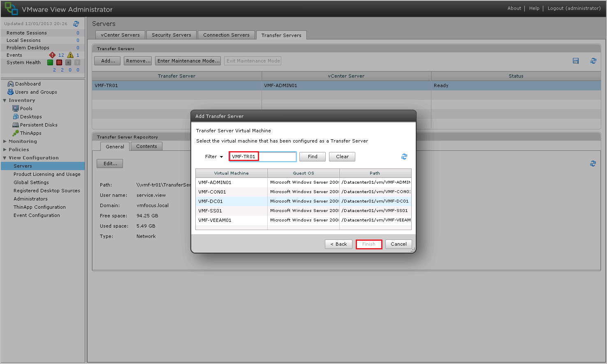The width and height of the screenshot is (607, 364).
Task: Click the filter text field containing VMF-TR01
Action: click(x=262, y=157)
